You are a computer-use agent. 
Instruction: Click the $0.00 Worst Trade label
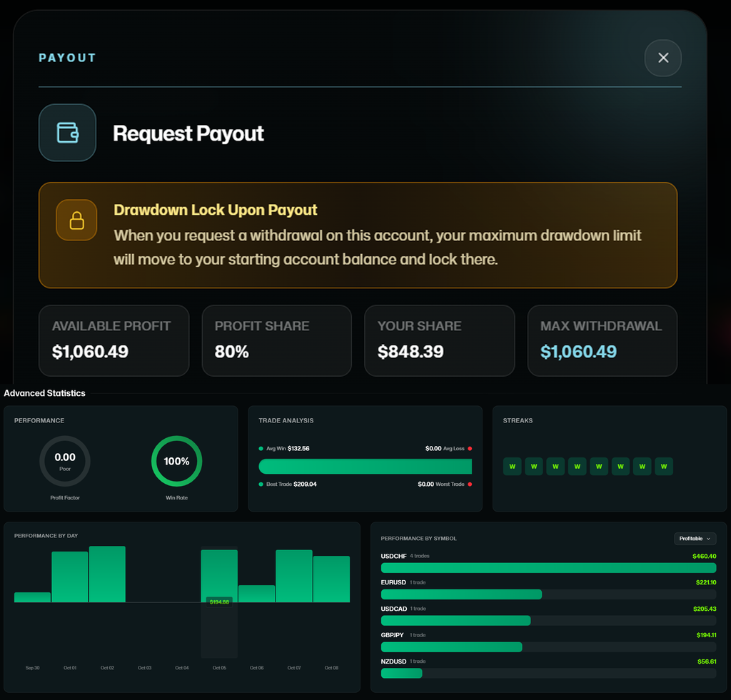(445, 485)
